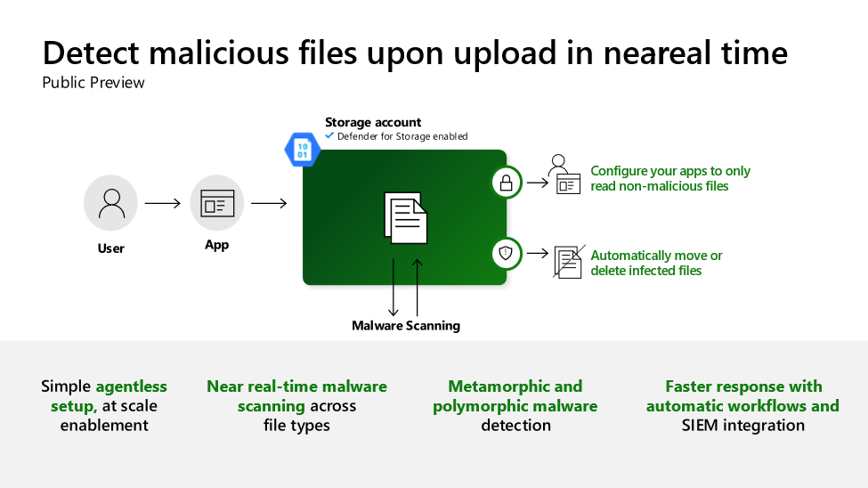Viewport: 868px width, 488px height.
Task: Click the 'Malware Scanning' label
Action: click(x=406, y=326)
